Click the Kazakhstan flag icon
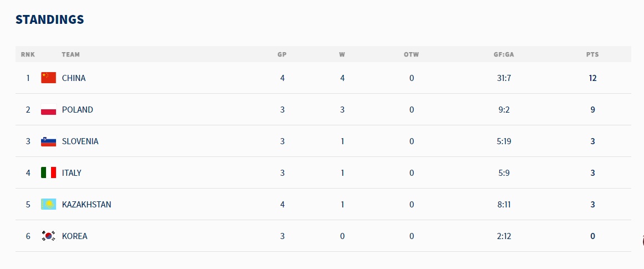The height and width of the screenshot is (269, 644). coord(48,204)
